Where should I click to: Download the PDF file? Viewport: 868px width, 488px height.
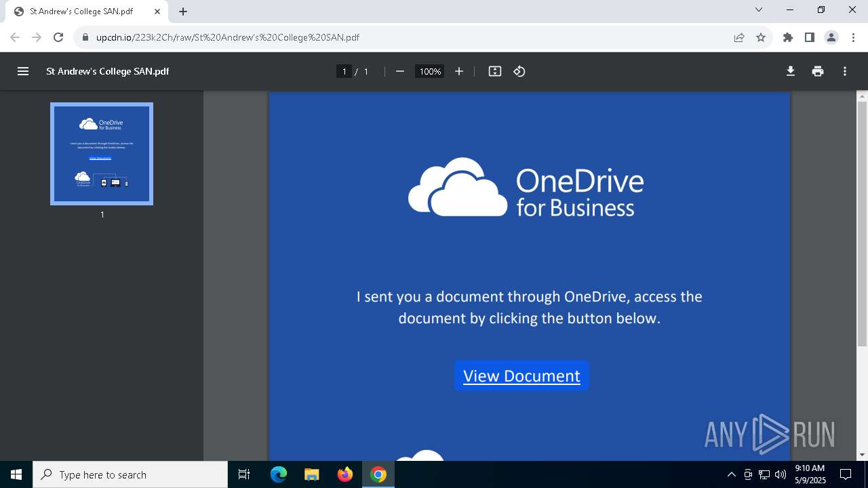tap(791, 71)
